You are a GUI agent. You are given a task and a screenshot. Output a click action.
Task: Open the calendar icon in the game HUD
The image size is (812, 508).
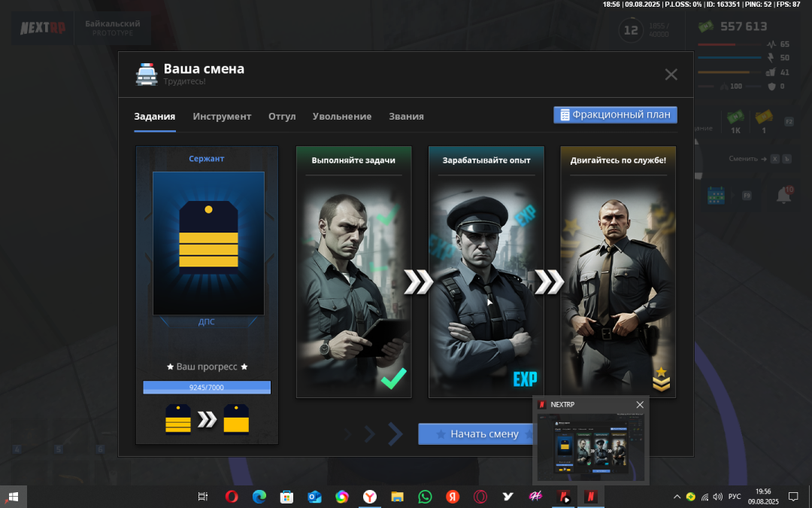coord(717,196)
